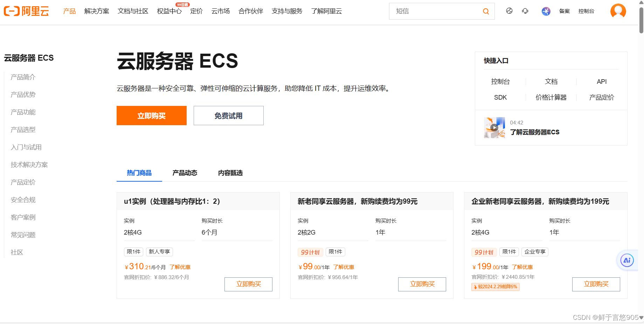644x324 pixels.
Task: Click the 了解云服务器ECS video title
Action: 535,132
